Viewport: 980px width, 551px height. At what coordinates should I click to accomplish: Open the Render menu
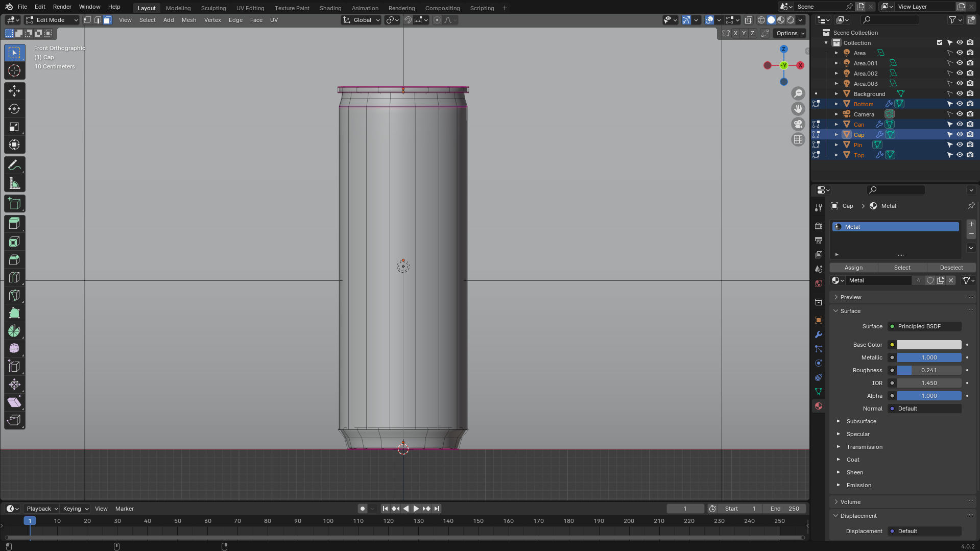pos(62,7)
